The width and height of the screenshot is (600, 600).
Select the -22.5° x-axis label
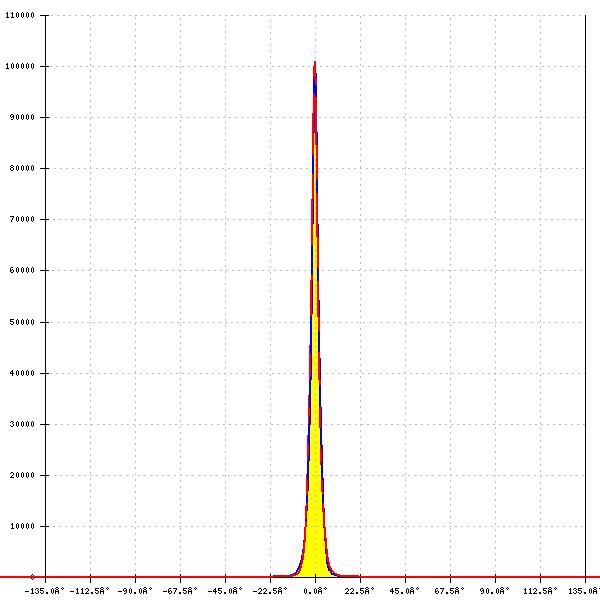pyautogui.click(x=270, y=591)
